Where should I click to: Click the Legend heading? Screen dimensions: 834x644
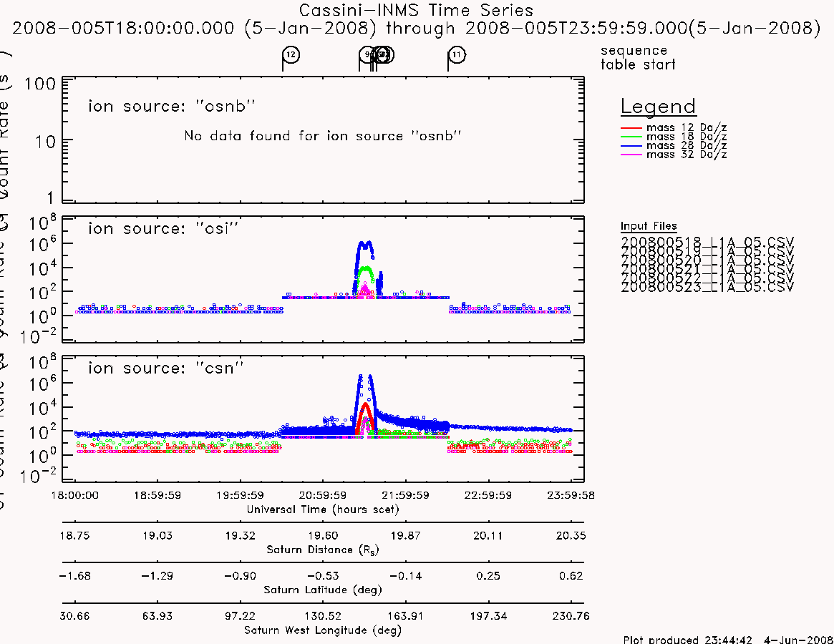click(x=658, y=107)
